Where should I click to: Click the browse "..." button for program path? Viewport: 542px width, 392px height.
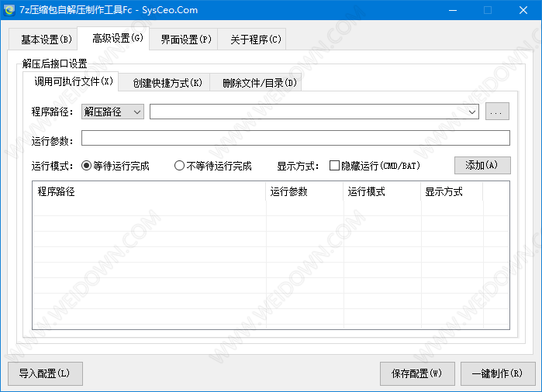click(x=497, y=112)
